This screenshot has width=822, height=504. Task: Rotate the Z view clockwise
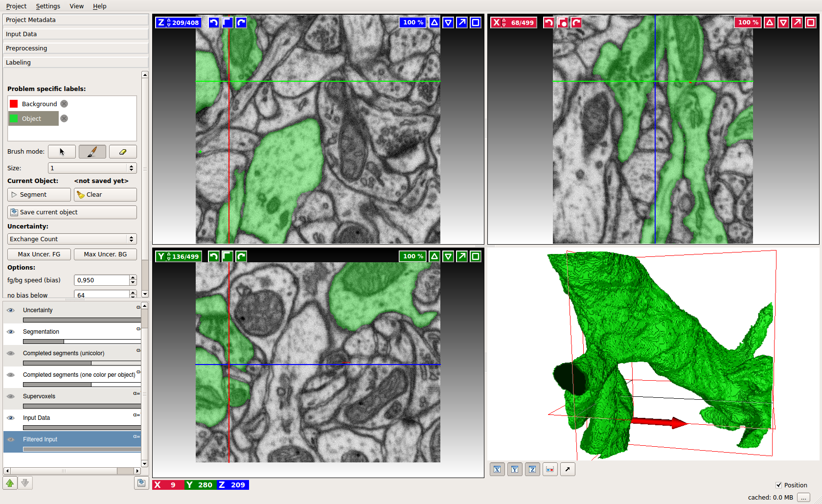click(x=241, y=23)
